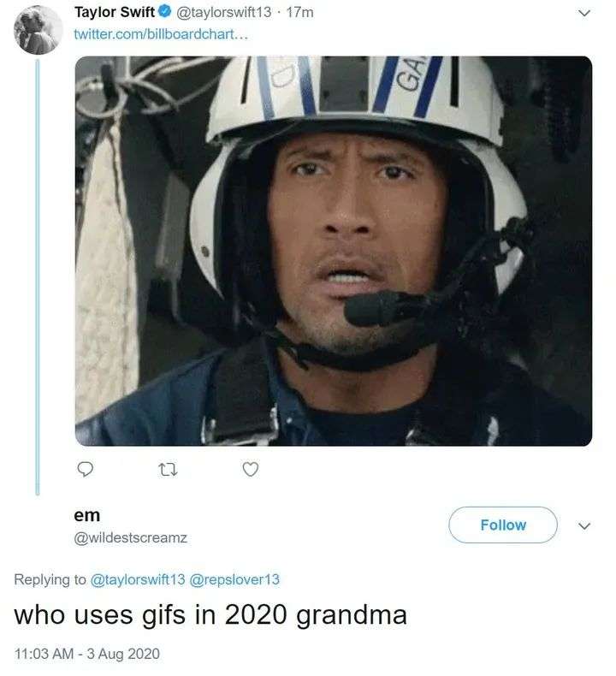Image resolution: width=616 pixels, height=676 pixels.
Task: Open the helmet man GIF image
Action: (333, 251)
